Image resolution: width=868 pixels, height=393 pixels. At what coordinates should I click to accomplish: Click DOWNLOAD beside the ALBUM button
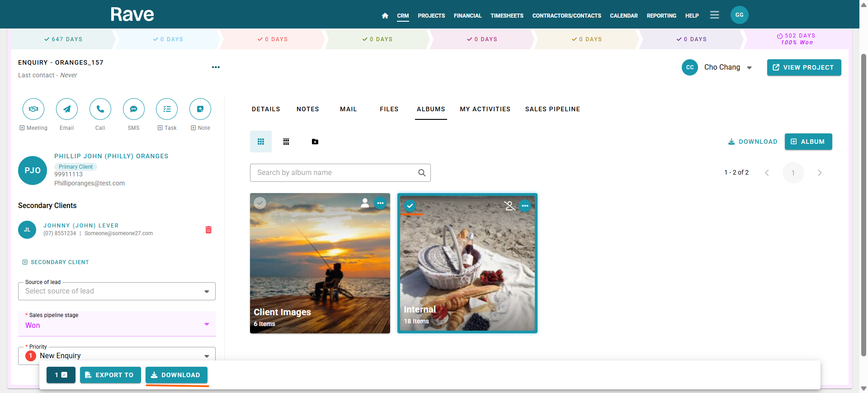[753, 142]
